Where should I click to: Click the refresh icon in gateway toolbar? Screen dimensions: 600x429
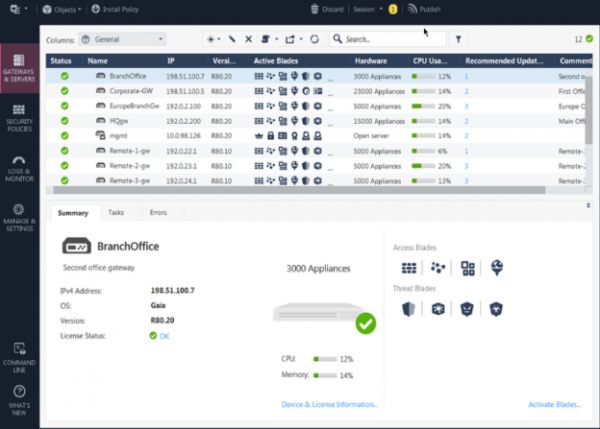tap(315, 39)
